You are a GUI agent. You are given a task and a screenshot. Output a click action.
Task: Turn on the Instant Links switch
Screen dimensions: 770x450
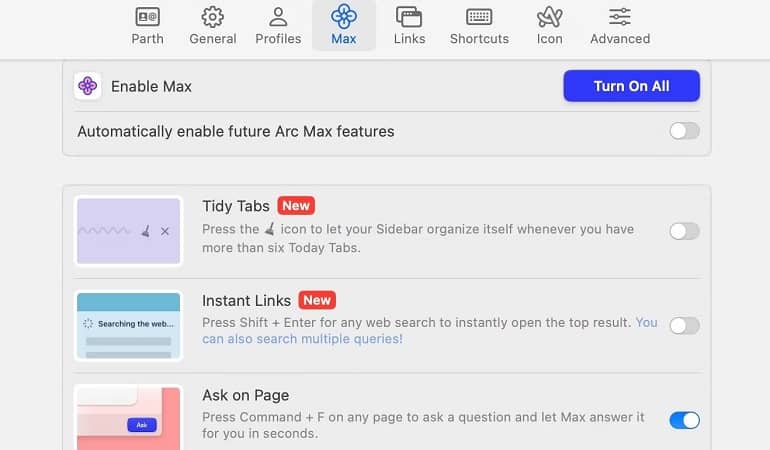685,325
